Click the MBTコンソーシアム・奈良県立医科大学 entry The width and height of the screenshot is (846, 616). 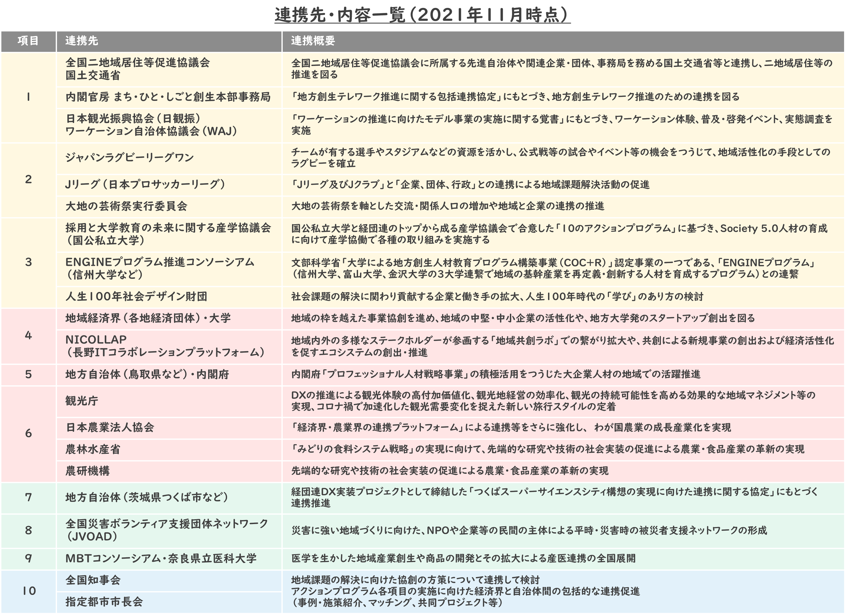tap(161, 558)
